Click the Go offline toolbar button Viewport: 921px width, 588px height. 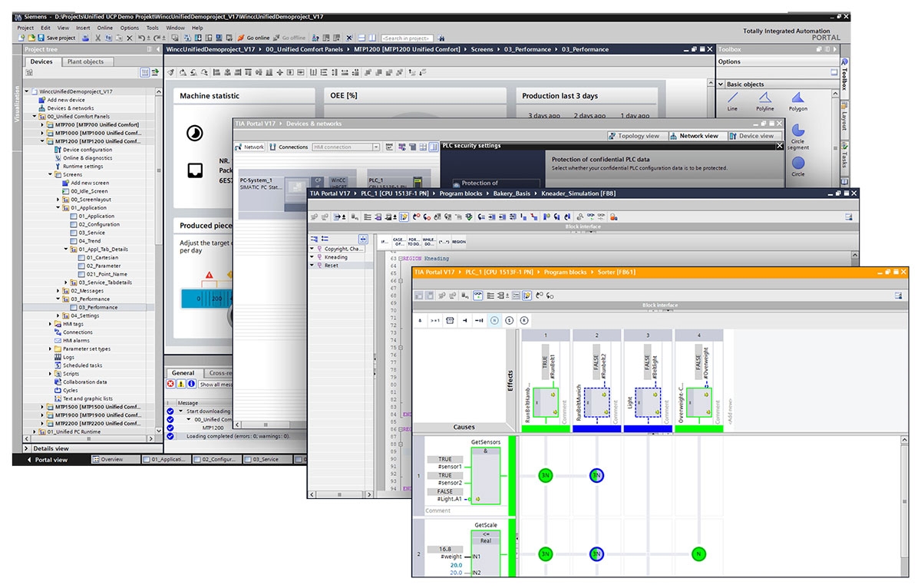tap(289, 38)
